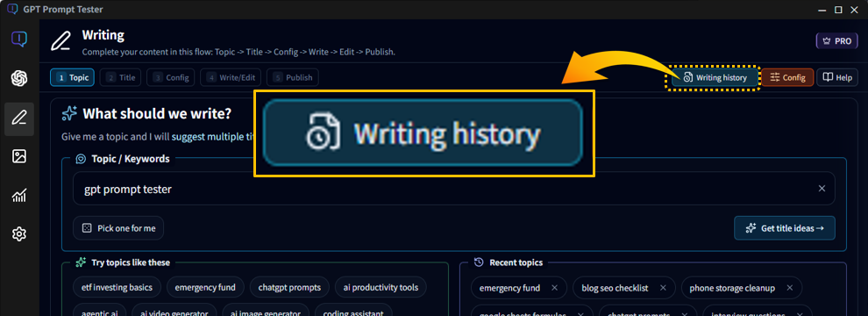Click the PRO badge button

(x=837, y=41)
